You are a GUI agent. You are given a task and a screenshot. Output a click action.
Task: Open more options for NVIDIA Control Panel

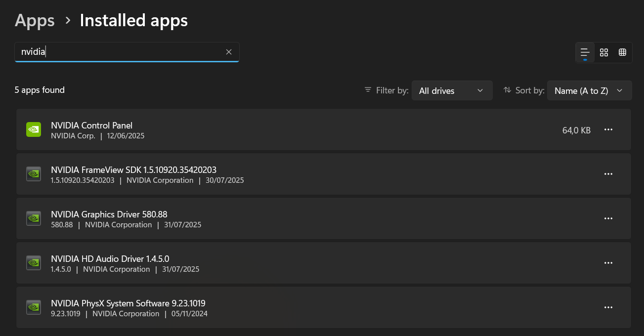click(x=608, y=129)
